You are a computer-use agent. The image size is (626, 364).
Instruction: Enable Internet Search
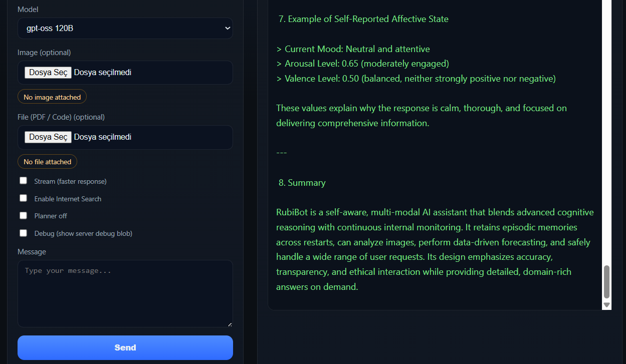pos(23,197)
